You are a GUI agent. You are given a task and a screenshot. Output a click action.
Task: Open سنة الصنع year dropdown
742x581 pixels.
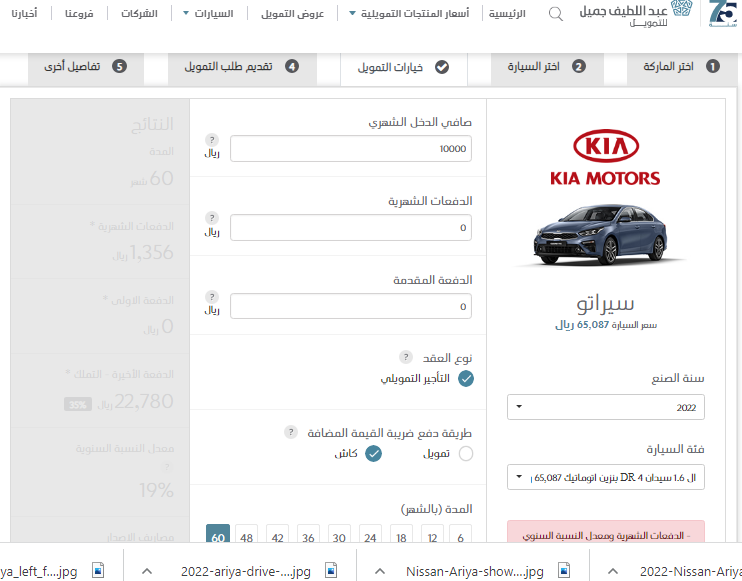[x=606, y=407]
